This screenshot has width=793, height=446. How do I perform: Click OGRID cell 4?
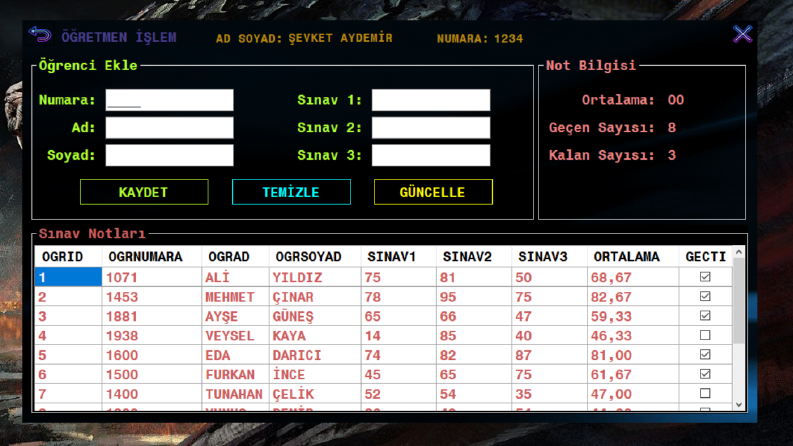(68, 336)
